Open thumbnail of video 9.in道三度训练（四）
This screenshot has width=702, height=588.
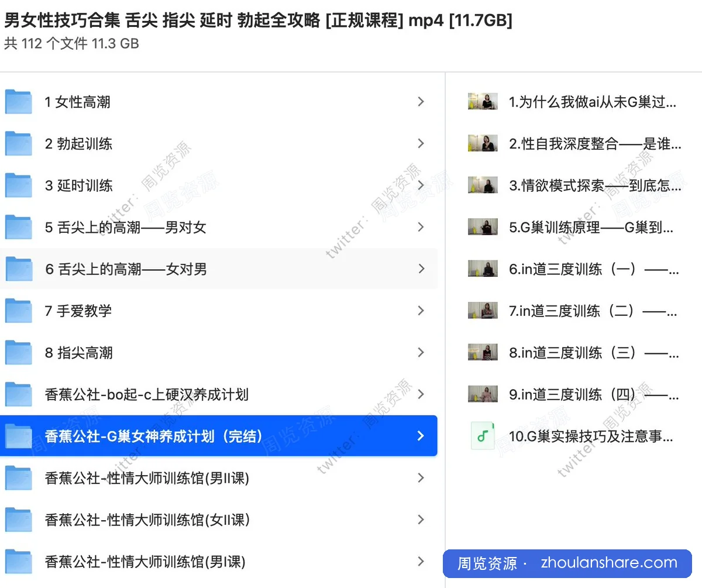click(x=483, y=394)
